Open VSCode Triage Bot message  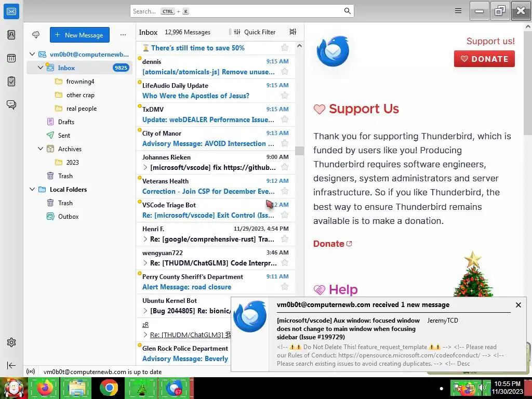[216, 210]
